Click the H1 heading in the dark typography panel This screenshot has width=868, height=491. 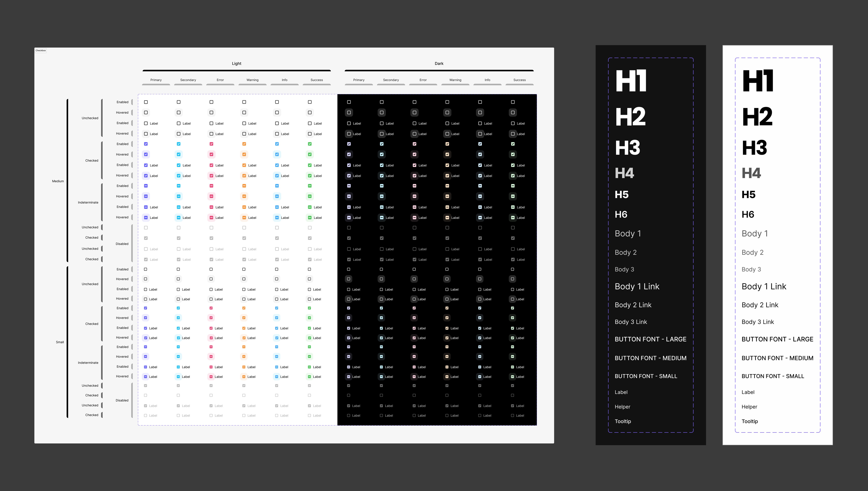(x=631, y=81)
